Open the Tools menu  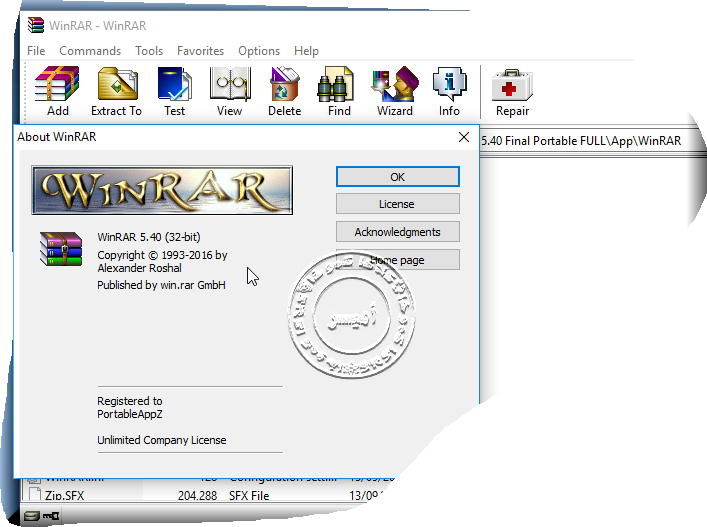(149, 50)
